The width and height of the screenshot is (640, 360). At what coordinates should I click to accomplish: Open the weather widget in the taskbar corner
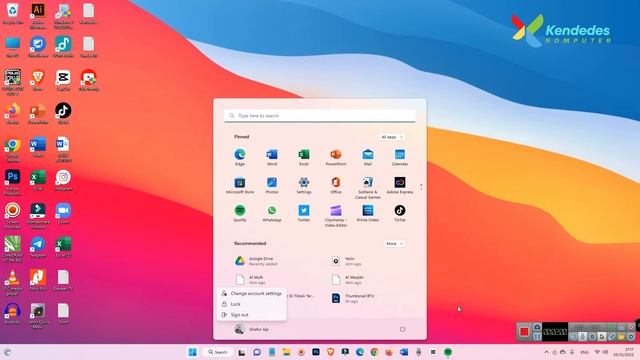point(7,352)
